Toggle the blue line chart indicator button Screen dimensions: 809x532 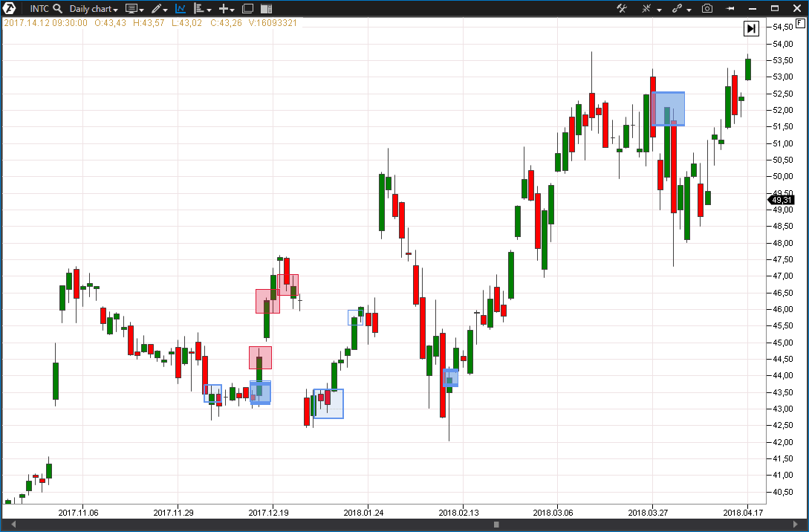tap(181, 9)
